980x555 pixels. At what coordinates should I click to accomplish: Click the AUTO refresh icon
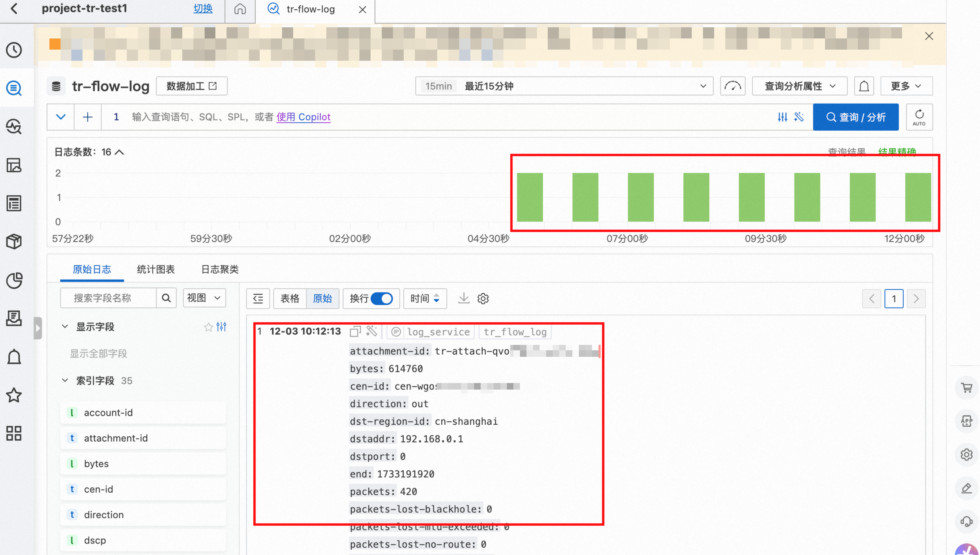(x=919, y=117)
